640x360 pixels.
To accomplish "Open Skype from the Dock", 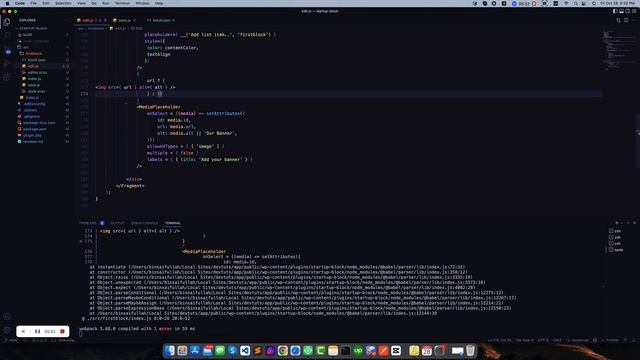I will coord(233,351).
